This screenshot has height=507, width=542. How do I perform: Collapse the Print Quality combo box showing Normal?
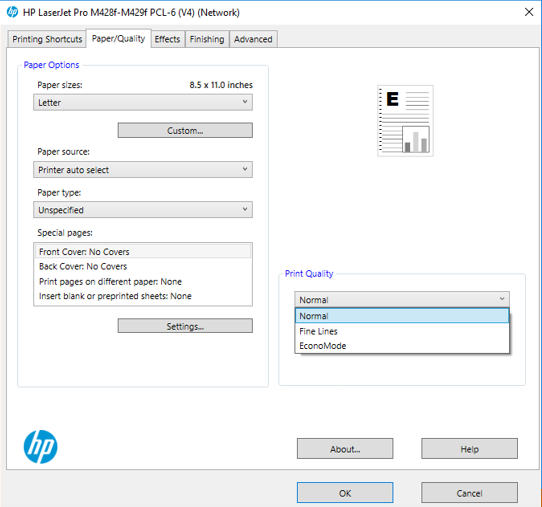(x=402, y=299)
